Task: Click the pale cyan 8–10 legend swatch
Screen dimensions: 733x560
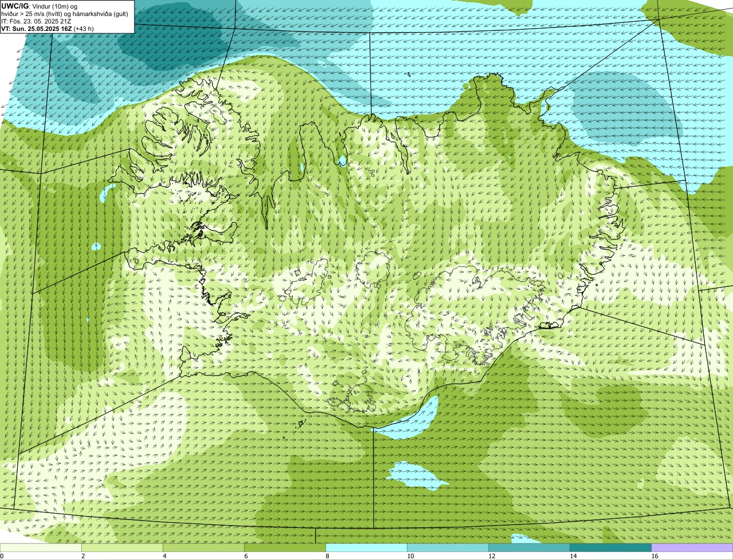Action: [366, 548]
